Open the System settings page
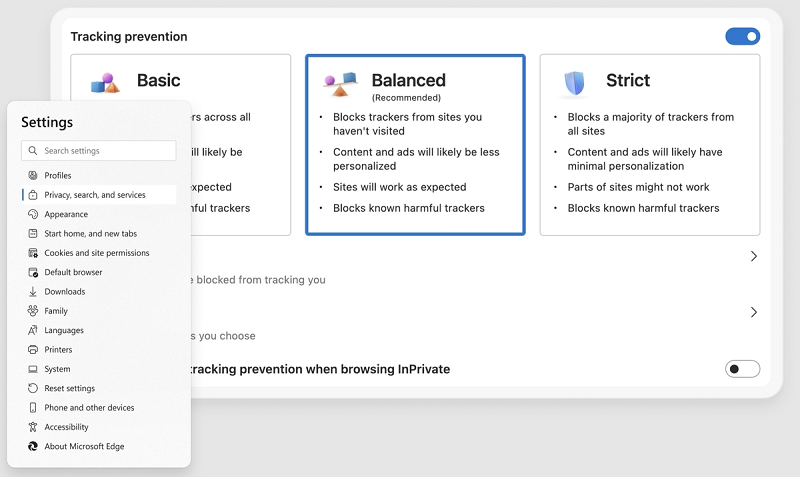 click(57, 369)
